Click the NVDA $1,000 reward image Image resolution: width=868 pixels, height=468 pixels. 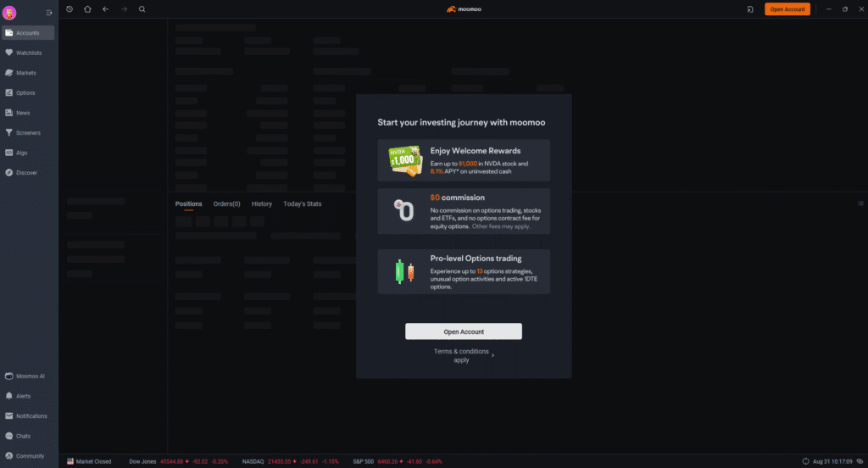(x=405, y=160)
